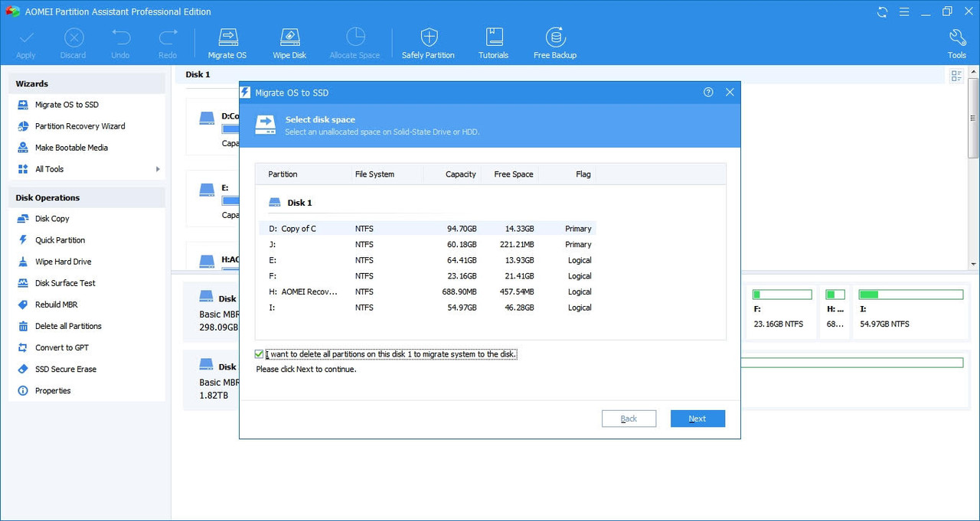Click the refresh icon in the title bar
Viewport: 980px width, 521px height.
click(883, 11)
